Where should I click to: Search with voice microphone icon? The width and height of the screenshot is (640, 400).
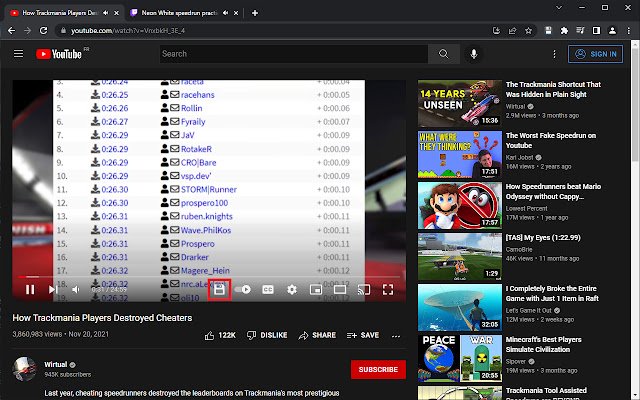(x=474, y=53)
